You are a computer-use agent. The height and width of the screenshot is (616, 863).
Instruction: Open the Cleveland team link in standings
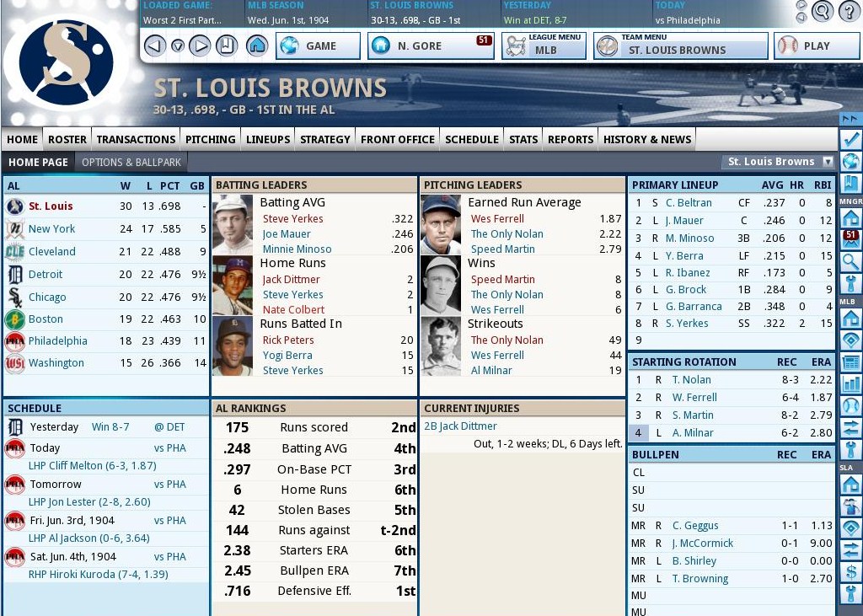(x=51, y=252)
